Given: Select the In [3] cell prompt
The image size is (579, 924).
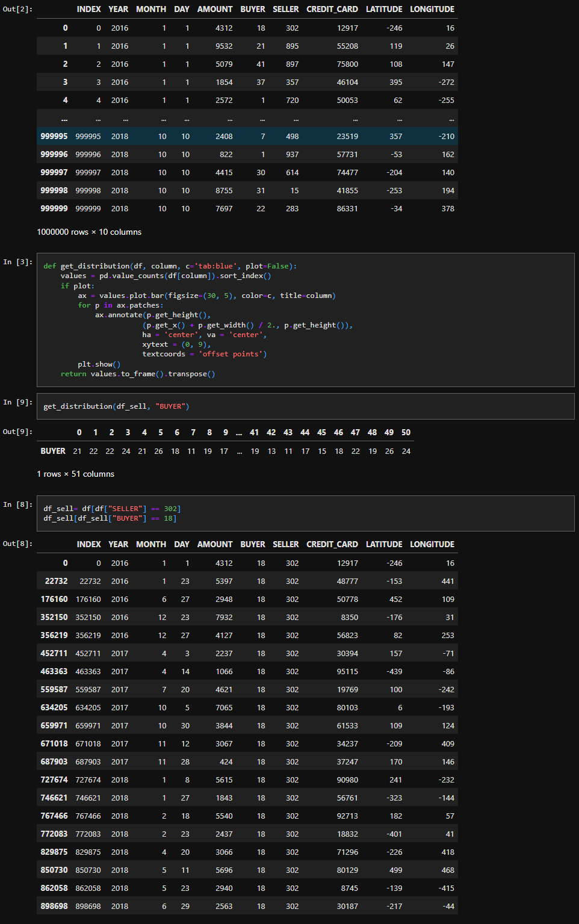Looking at the screenshot, I should 17,262.
